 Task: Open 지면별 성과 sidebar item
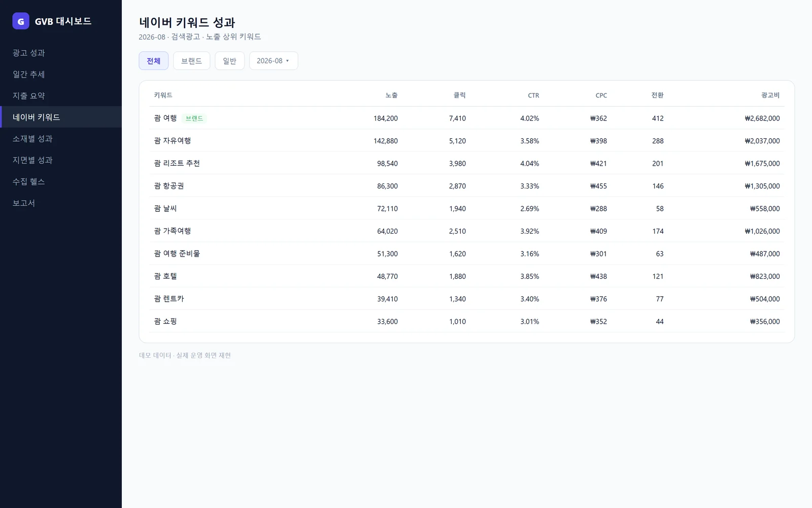click(61, 160)
